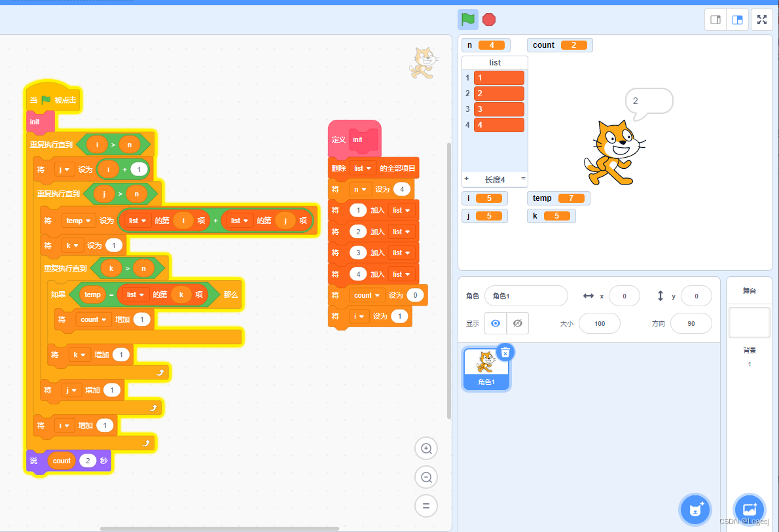
Task: Open k dropdown in 将 k 增加 block
Action: click(79, 355)
